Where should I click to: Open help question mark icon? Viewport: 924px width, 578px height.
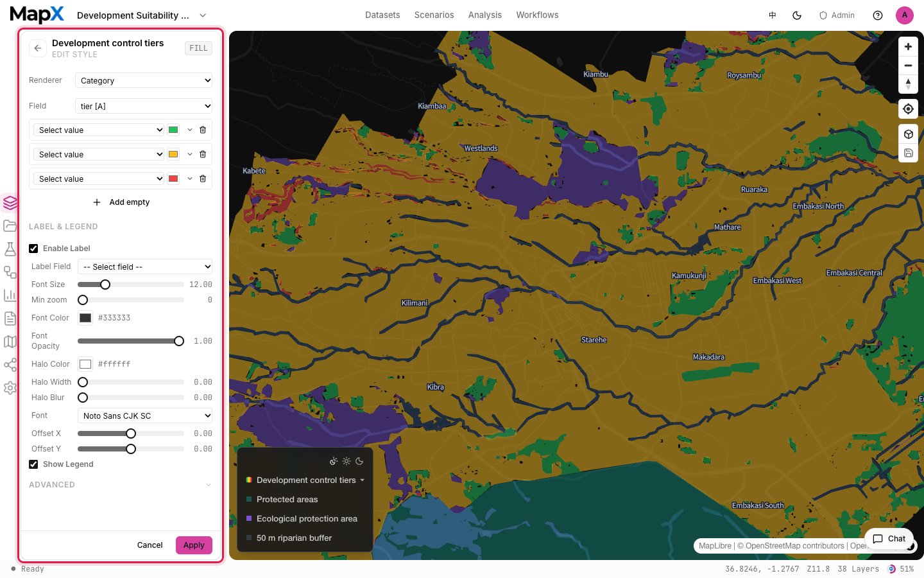click(878, 15)
